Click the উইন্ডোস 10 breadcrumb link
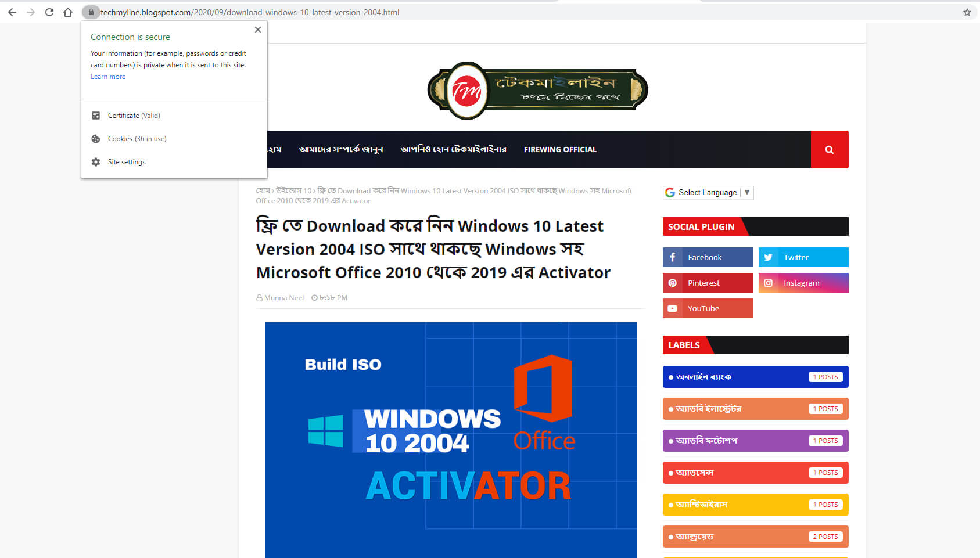This screenshot has width=980, height=558. (x=294, y=191)
